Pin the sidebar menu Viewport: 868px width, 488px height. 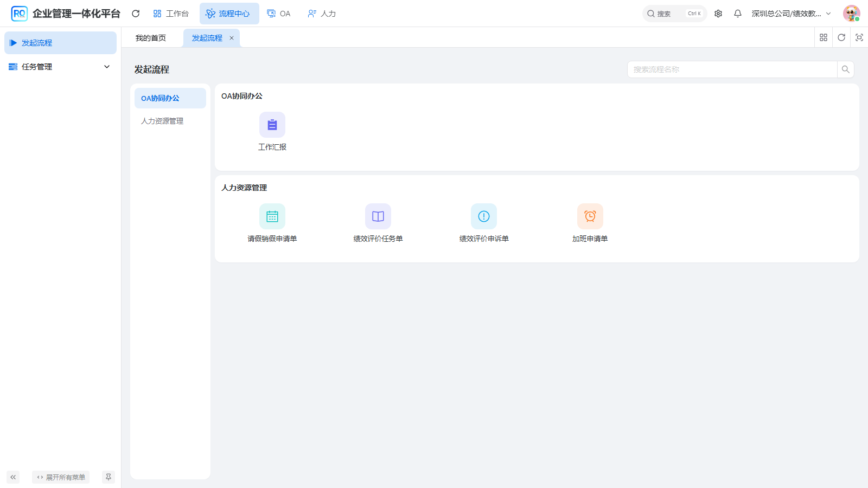[108, 477]
